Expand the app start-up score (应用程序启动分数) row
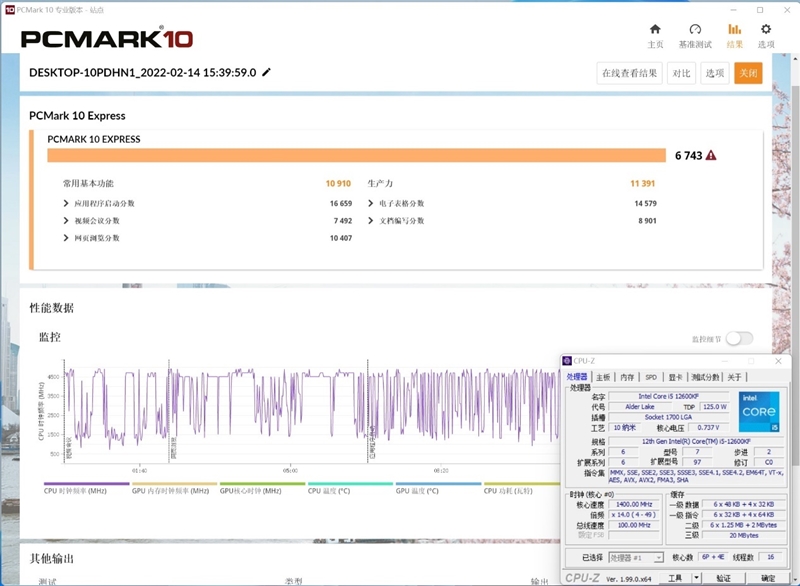This screenshot has height=586, width=800. pyautogui.click(x=66, y=203)
